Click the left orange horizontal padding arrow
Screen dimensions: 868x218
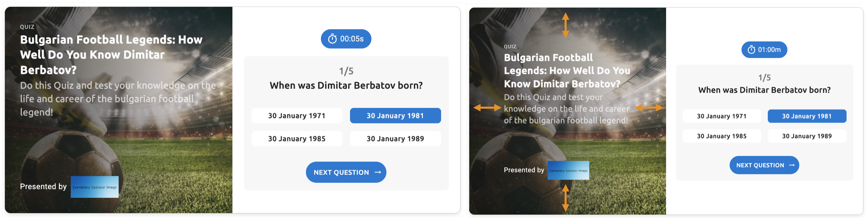(487, 108)
